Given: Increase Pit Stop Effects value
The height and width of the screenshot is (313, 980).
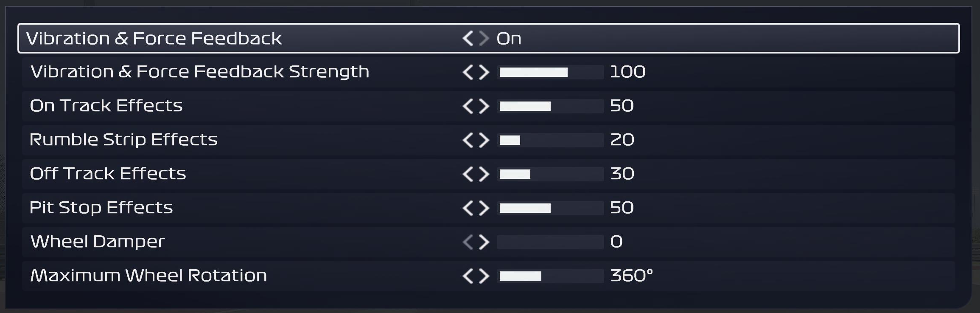Looking at the screenshot, I should [x=484, y=208].
